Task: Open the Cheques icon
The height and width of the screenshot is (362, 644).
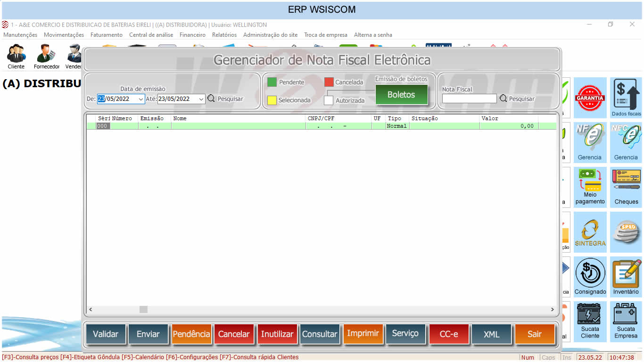Action: 626,187
